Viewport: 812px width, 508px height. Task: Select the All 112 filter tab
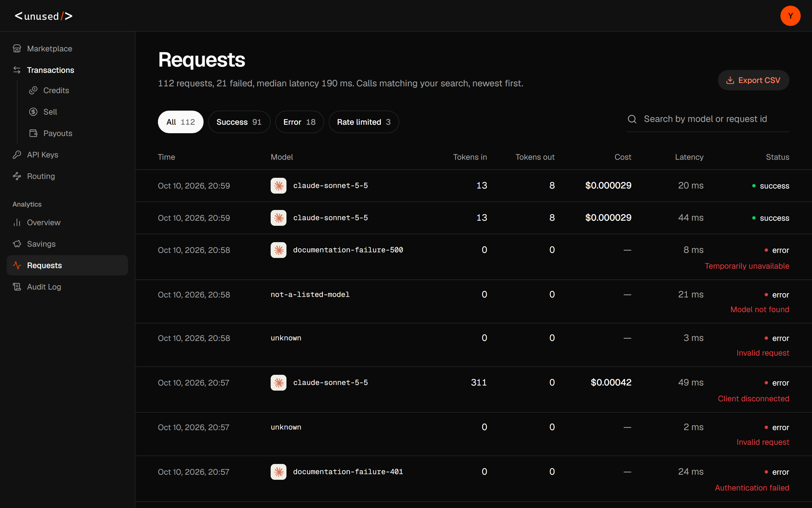pos(180,122)
